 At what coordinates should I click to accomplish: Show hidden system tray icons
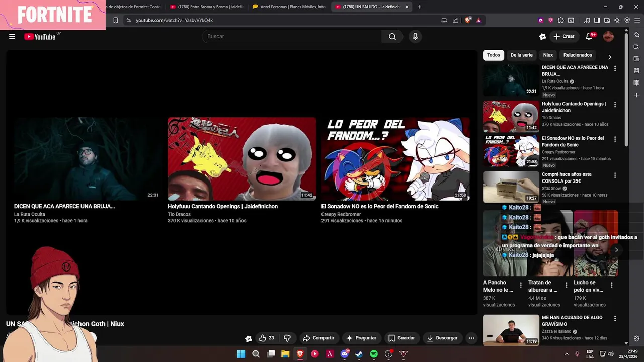pos(566,354)
